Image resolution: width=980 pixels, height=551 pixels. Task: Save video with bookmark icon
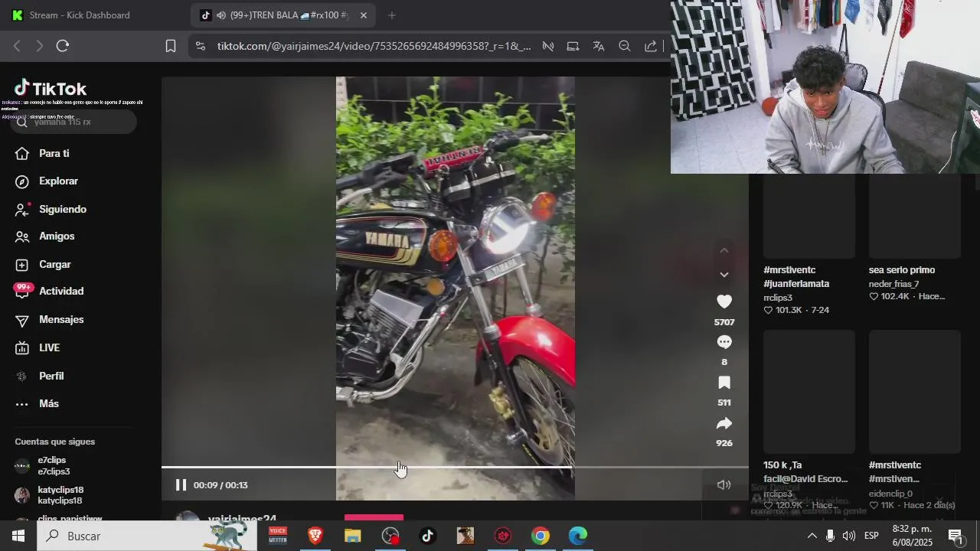724,383
